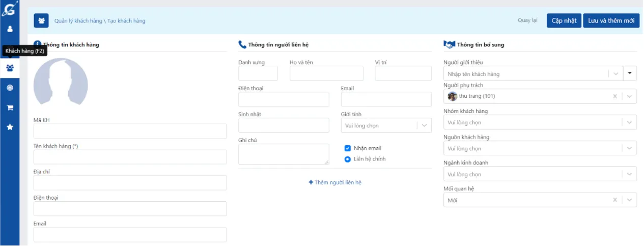Focus the Vị trí input field
Image resolution: width=644 pixels, height=246 pixels.
tap(403, 73)
